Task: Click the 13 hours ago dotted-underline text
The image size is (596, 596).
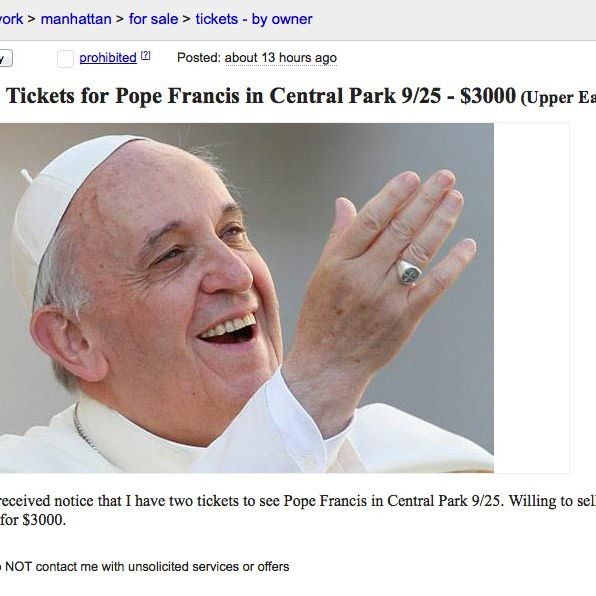Action: (x=281, y=58)
